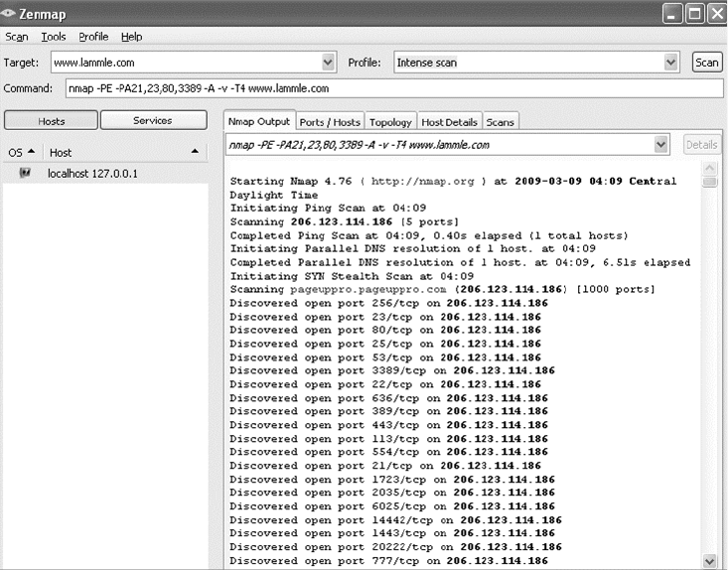Click the output scrollbar thumb

(709, 182)
